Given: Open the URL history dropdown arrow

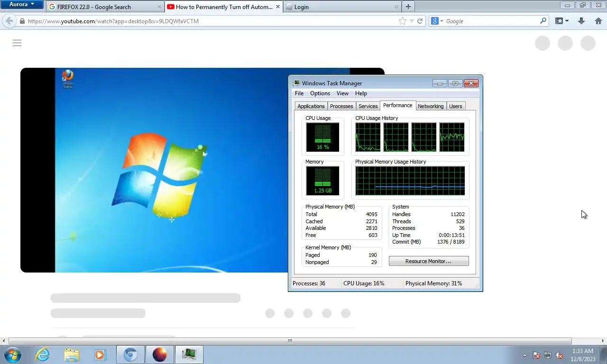Looking at the screenshot, I should [412, 21].
